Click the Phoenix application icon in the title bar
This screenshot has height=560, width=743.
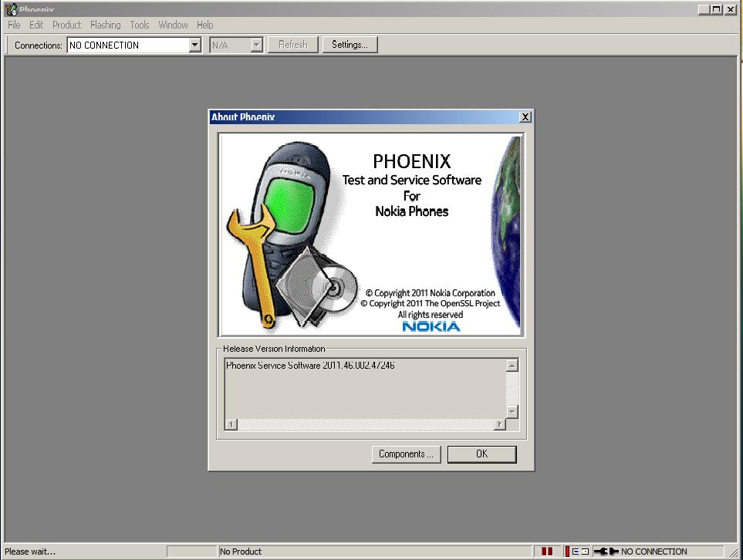pos(11,9)
